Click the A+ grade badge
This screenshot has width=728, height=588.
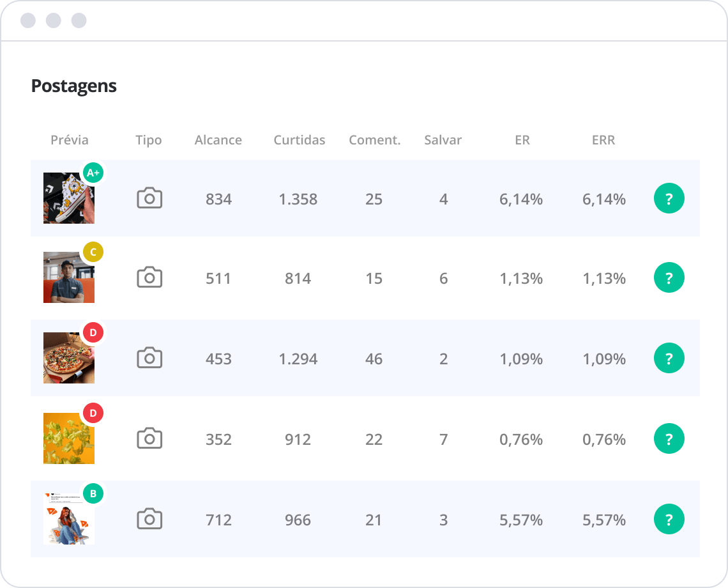pos(93,173)
